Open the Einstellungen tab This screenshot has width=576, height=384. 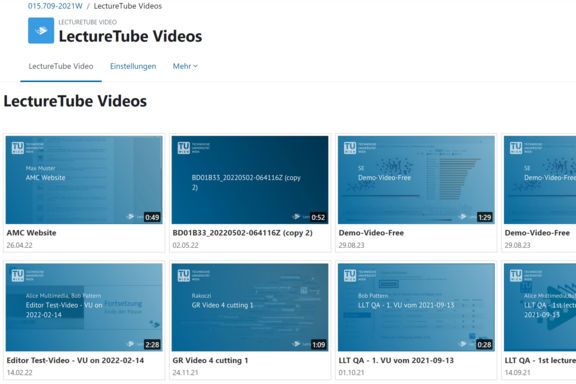[x=133, y=66]
